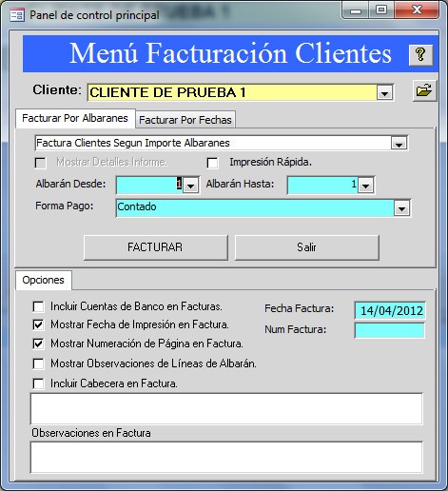Uncheck Mostrar Numeración de Página en Factura

[38, 344]
